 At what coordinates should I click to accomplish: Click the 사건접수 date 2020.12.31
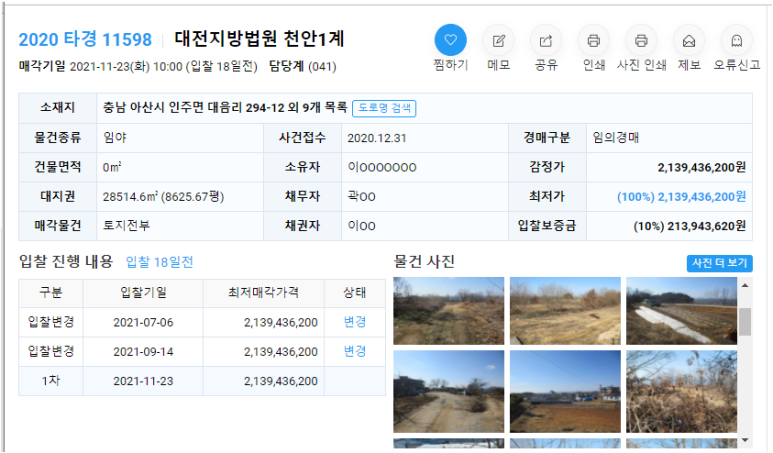pyautogui.click(x=377, y=138)
